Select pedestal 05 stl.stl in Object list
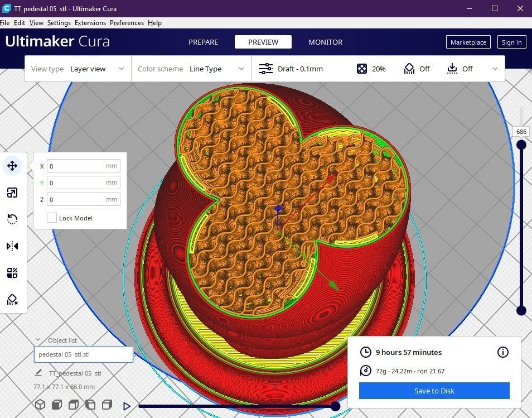 84,354
